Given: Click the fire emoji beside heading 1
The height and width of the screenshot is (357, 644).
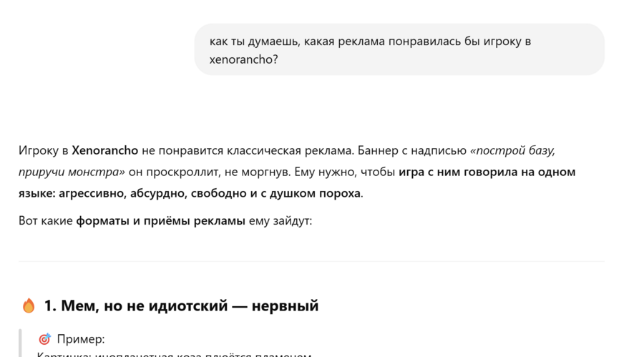Looking at the screenshot, I should [29, 306].
